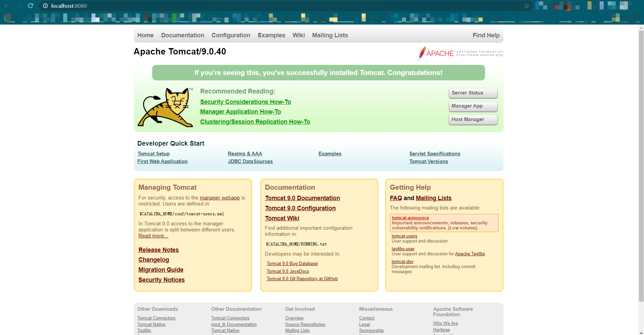The height and width of the screenshot is (335, 644).
Task: Open the Release Notes link
Action: click(x=159, y=250)
